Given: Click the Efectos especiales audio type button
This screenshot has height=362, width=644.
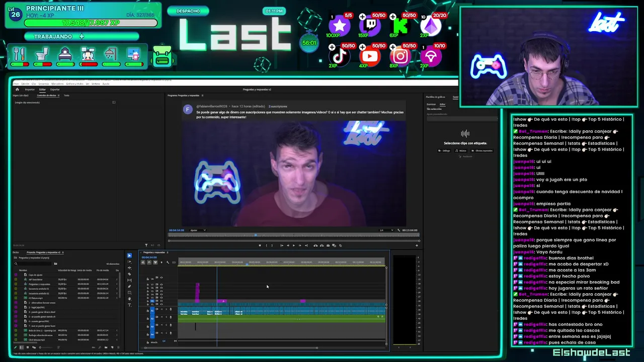Looking at the screenshot, I should tap(482, 150).
